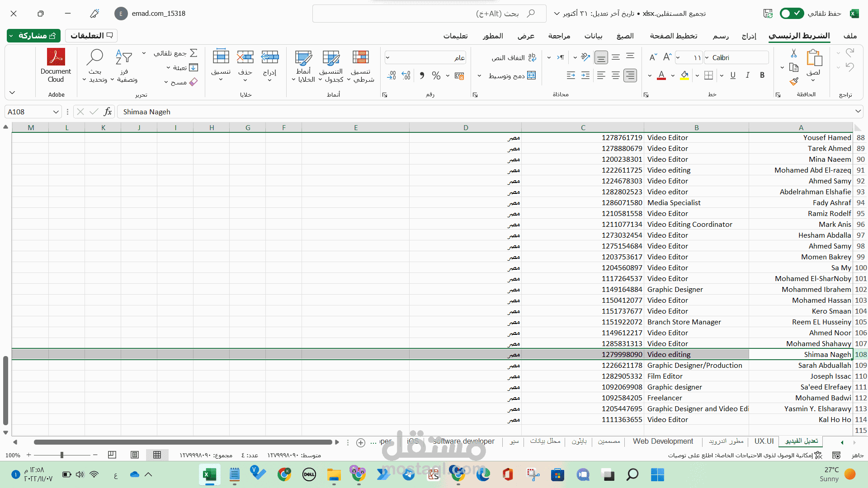This screenshot has width=868, height=488.
Task: Click the search box in title bar
Action: pos(429,14)
